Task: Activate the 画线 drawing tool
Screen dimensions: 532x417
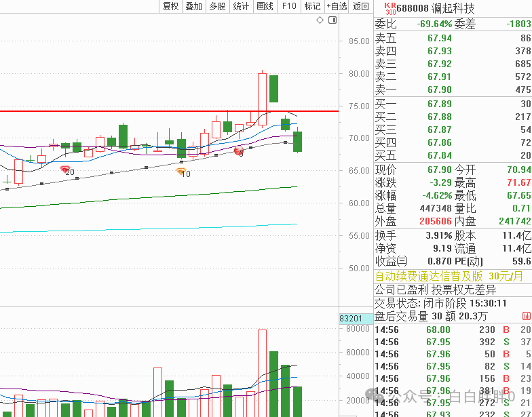Action: click(265, 6)
